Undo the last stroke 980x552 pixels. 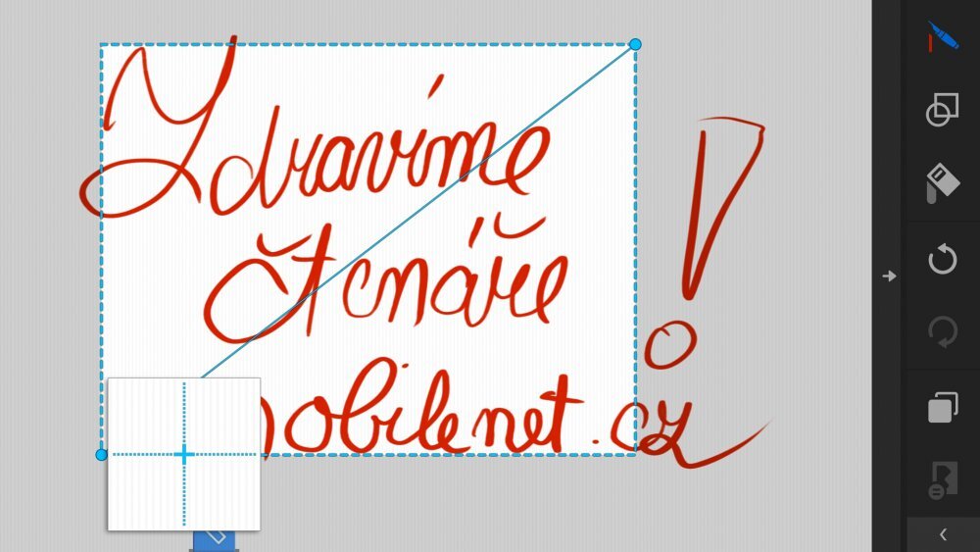942,260
